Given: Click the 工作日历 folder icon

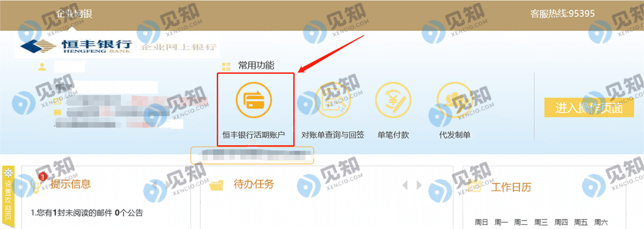Looking at the screenshot, I should (x=474, y=186).
